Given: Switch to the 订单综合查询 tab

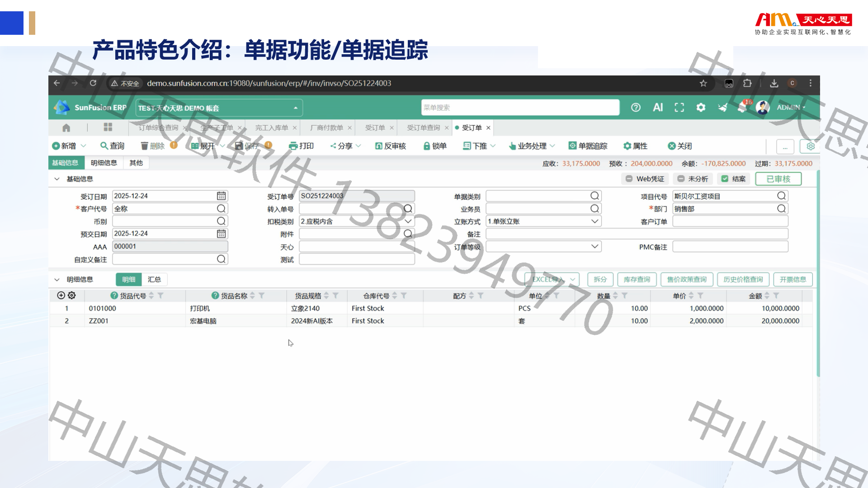Looking at the screenshot, I should coord(158,128).
